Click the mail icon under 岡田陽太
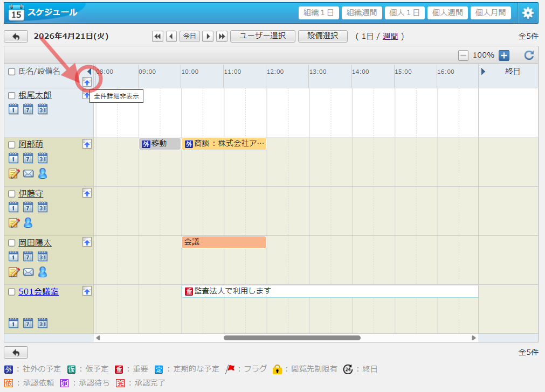 point(29,272)
